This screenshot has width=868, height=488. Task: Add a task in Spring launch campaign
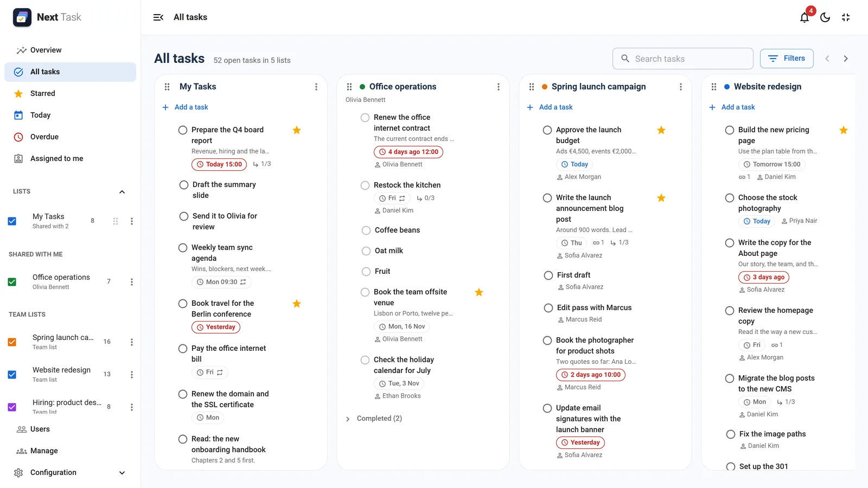click(x=550, y=107)
